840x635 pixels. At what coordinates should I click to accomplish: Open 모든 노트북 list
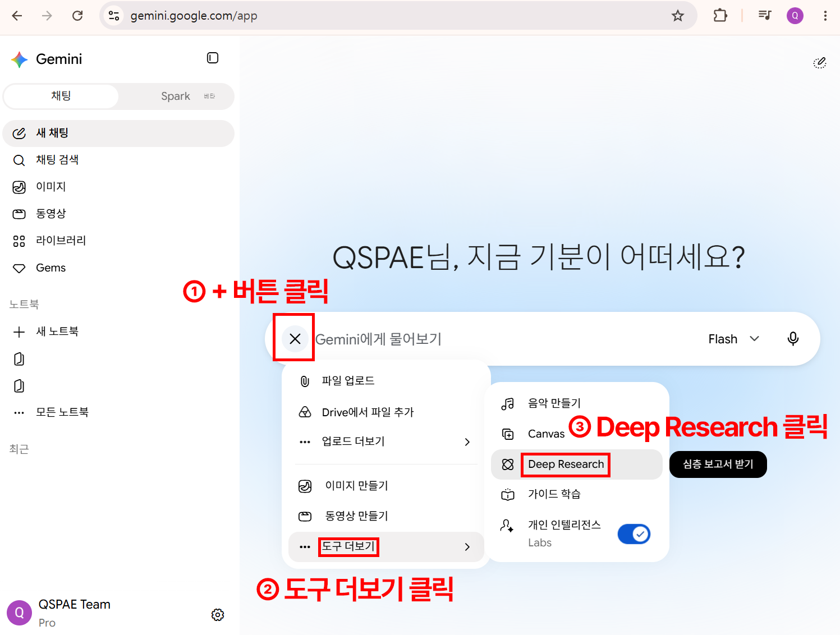(x=118, y=412)
